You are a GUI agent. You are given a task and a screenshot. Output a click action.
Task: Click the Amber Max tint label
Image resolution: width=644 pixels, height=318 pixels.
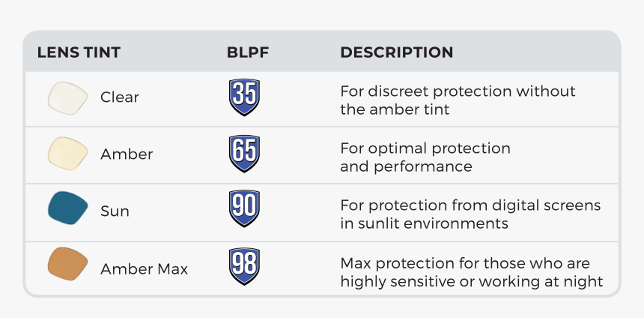(x=145, y=269)
